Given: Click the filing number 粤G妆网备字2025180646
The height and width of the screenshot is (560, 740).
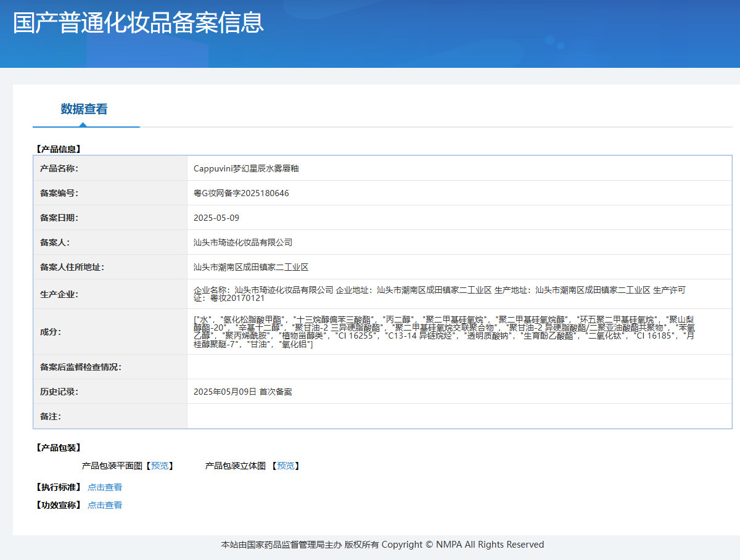Looking at the screenshot, I should click(241, 193).
